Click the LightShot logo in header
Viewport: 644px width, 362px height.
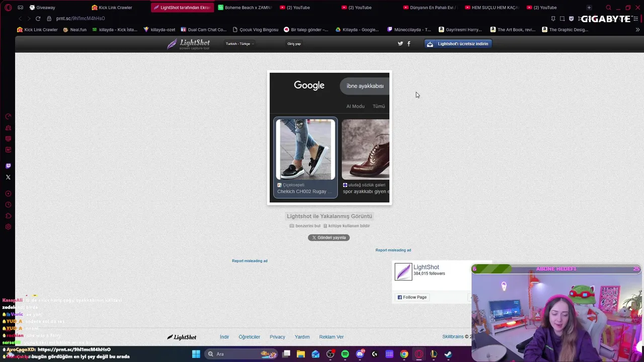click(x=189, y=44)
